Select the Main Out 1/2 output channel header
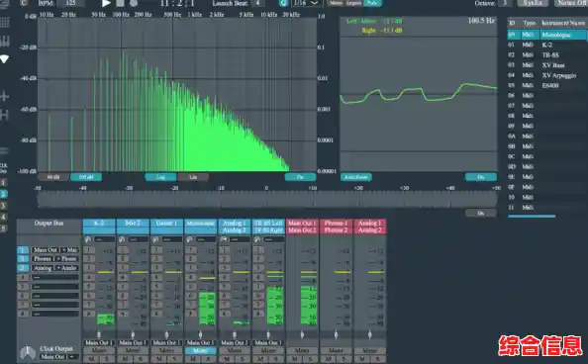The width and height of the screenshot is (588, 364). pos(302,227)
